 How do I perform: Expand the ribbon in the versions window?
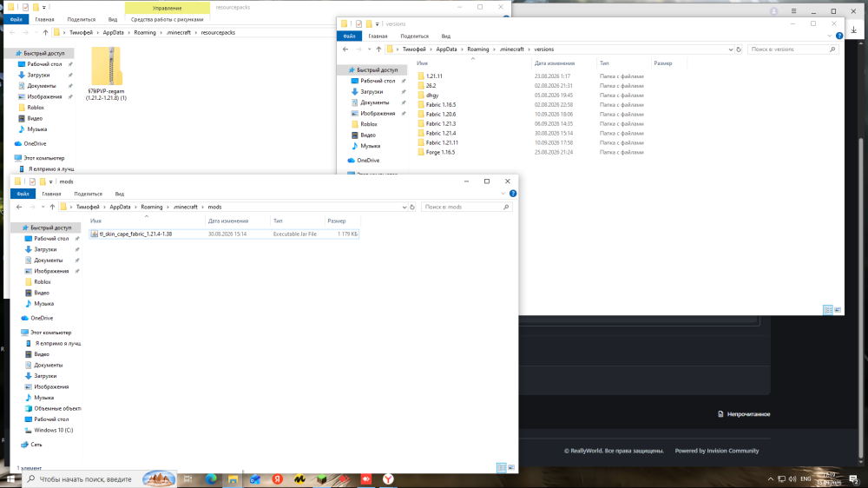point(829,36)
